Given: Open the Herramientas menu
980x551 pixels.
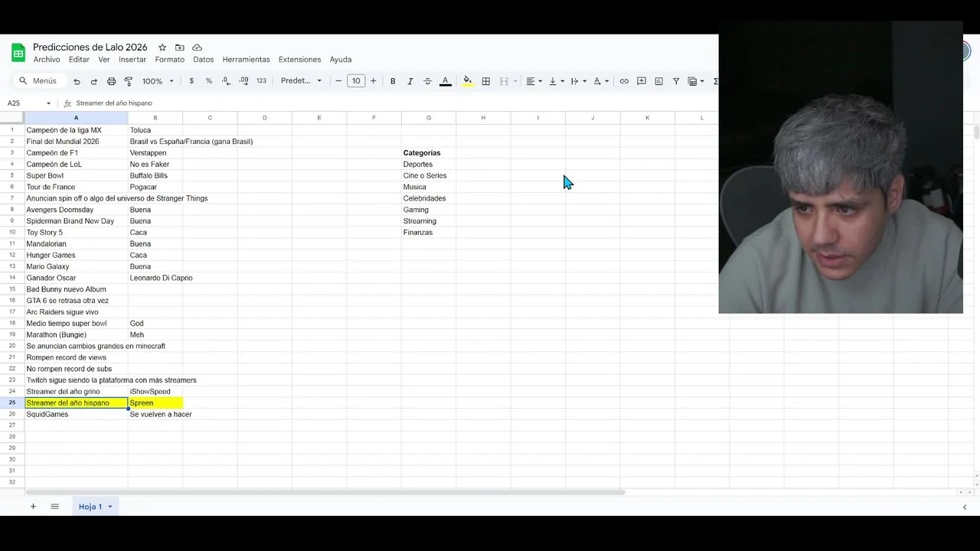Looking at the screenshot, I should pos(246,60).
